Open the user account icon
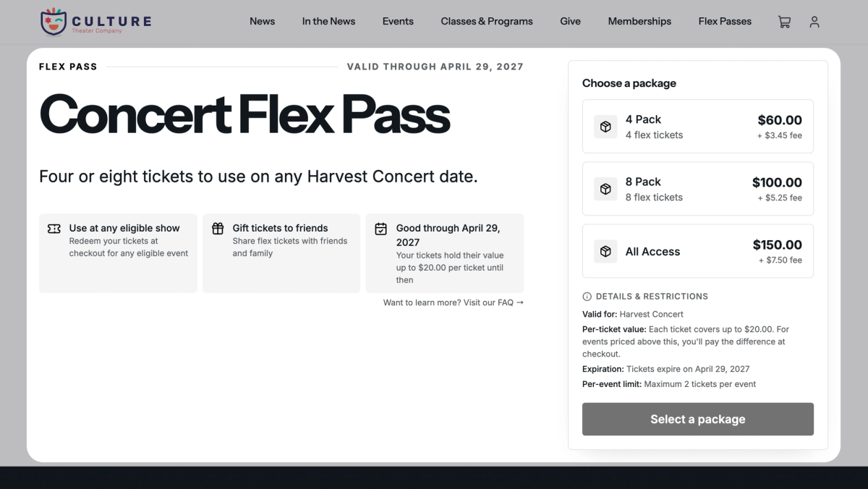 tap(814, 22)
